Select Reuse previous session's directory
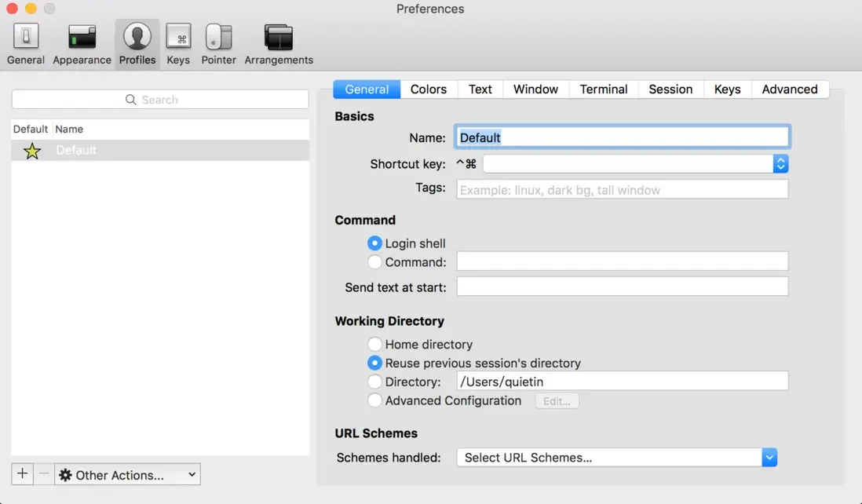The width and height of the screenshot is (862, 504). pyautogui.click(x=374, y=363)
